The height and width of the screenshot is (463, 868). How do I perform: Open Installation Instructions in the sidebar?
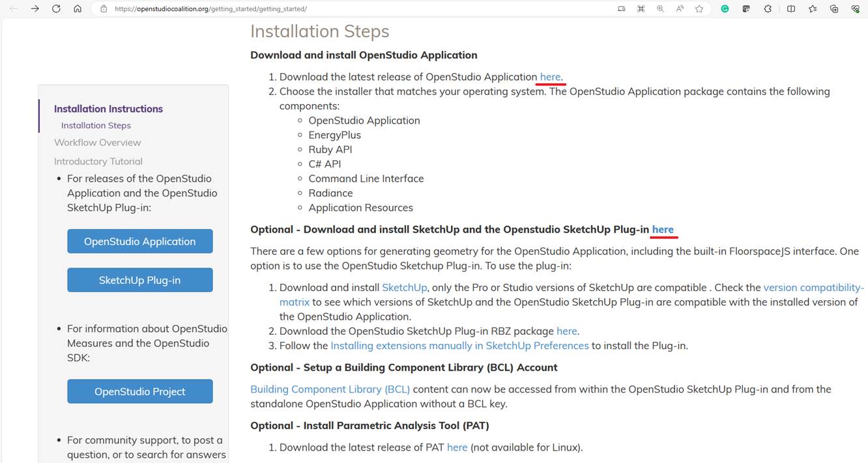(x=108, y=109)
